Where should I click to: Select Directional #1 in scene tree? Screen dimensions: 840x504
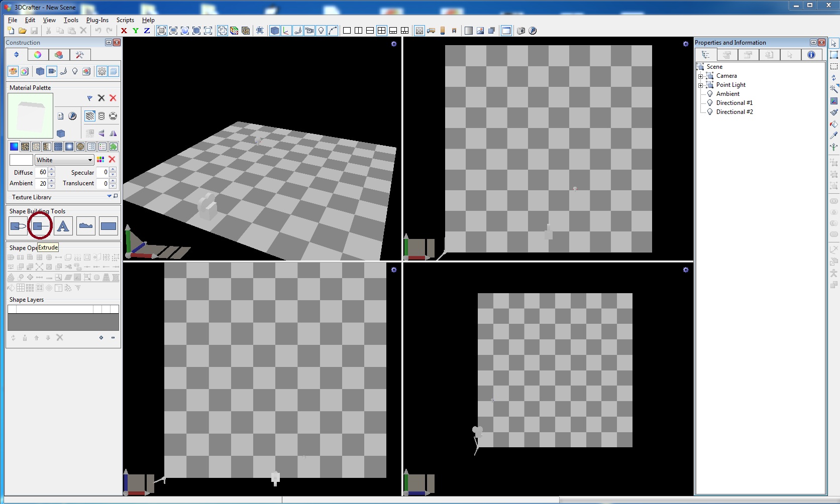click(734, 103)
